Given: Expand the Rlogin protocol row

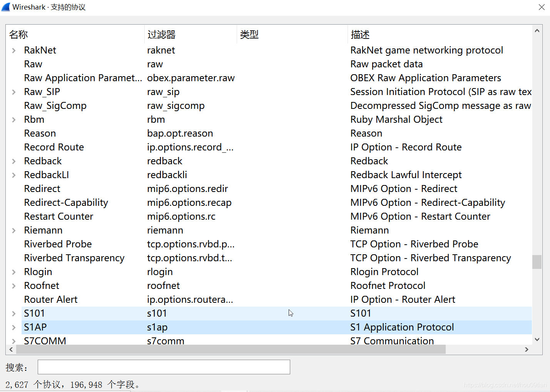Looking at the screenshot, I should click(x=14, y=272).
